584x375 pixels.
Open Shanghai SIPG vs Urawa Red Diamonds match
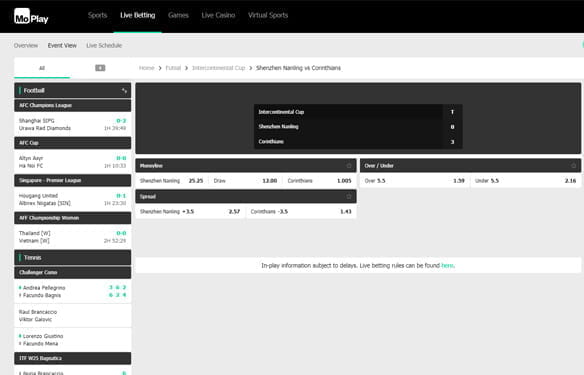pyautogui.click(x=73, y=124)
